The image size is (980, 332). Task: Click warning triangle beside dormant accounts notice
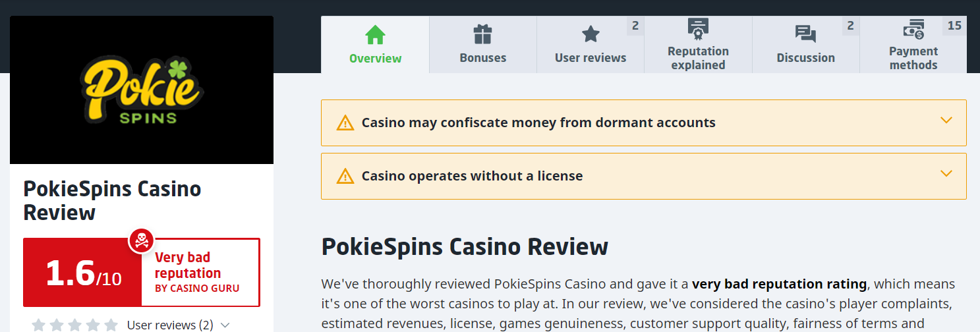[x=345, y=123]
